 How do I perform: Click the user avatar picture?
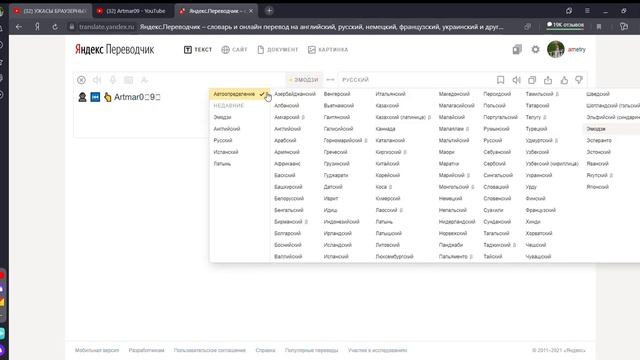tap(556, 49)
